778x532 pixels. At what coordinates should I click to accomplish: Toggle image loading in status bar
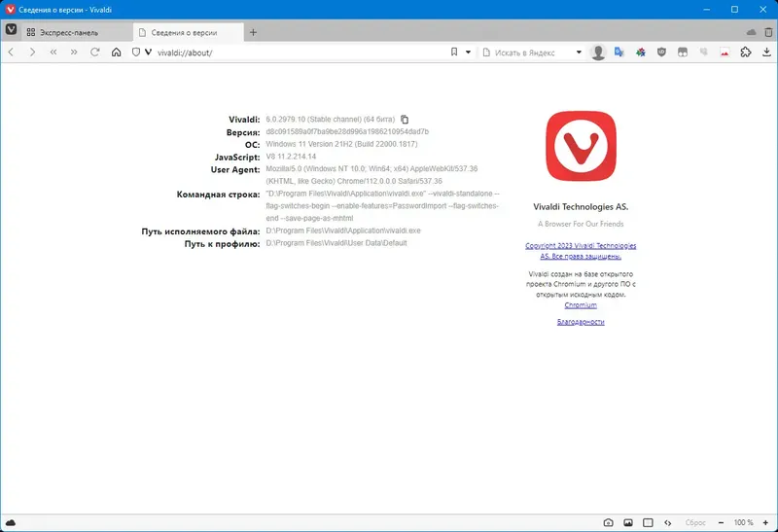[628, 522]
